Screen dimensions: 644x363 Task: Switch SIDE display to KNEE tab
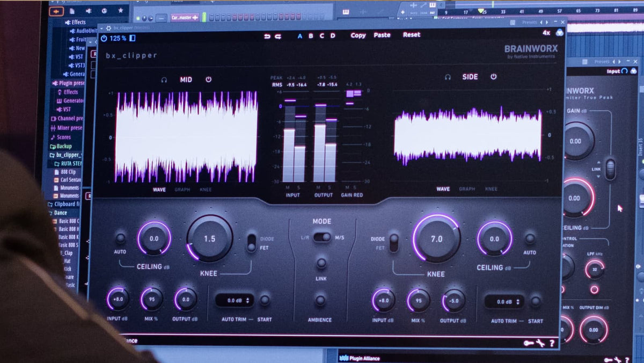pos(491,189)
